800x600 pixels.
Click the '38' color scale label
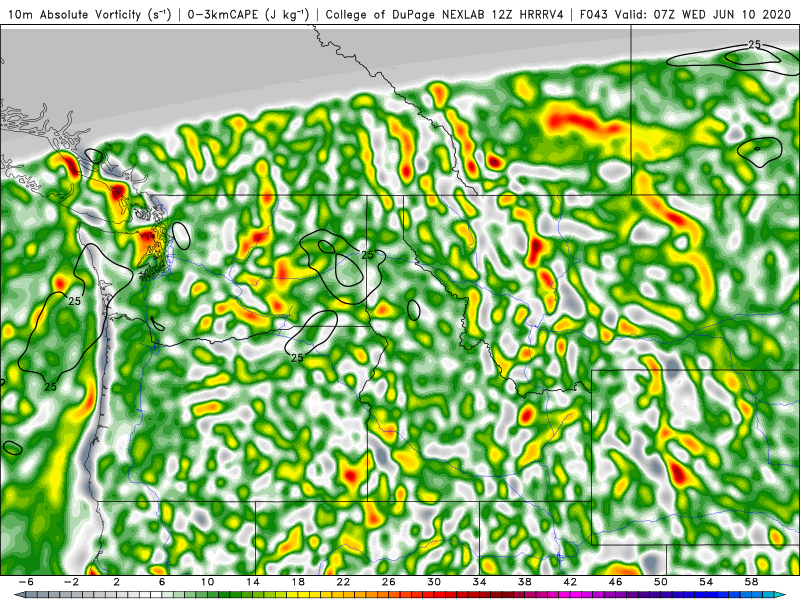[525, 582]
